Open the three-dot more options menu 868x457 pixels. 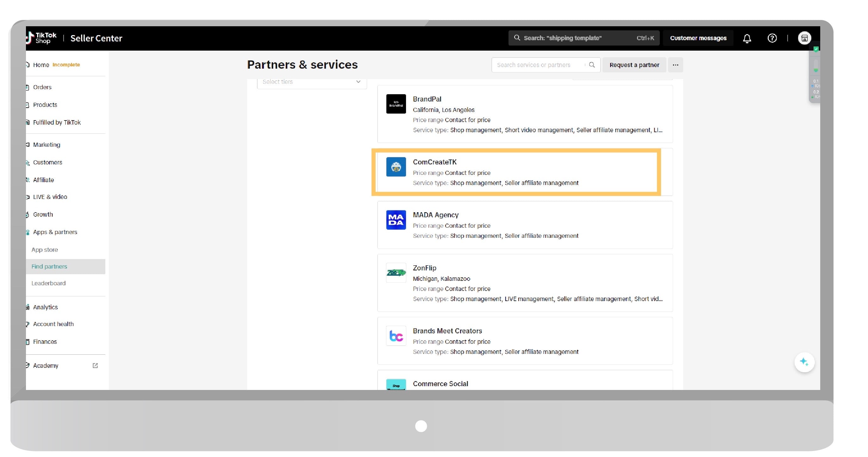tap(675, 65)
